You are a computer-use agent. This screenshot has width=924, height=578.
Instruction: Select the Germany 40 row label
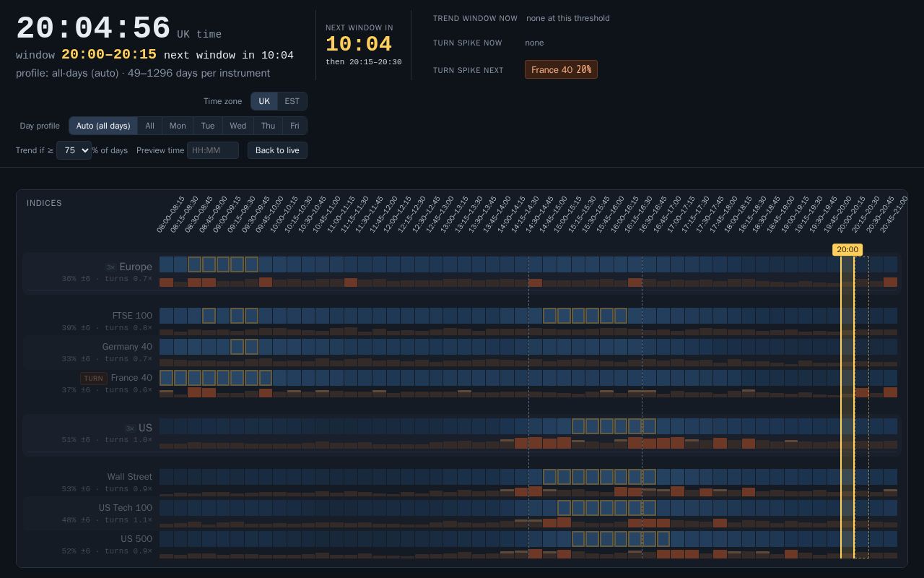127,347
